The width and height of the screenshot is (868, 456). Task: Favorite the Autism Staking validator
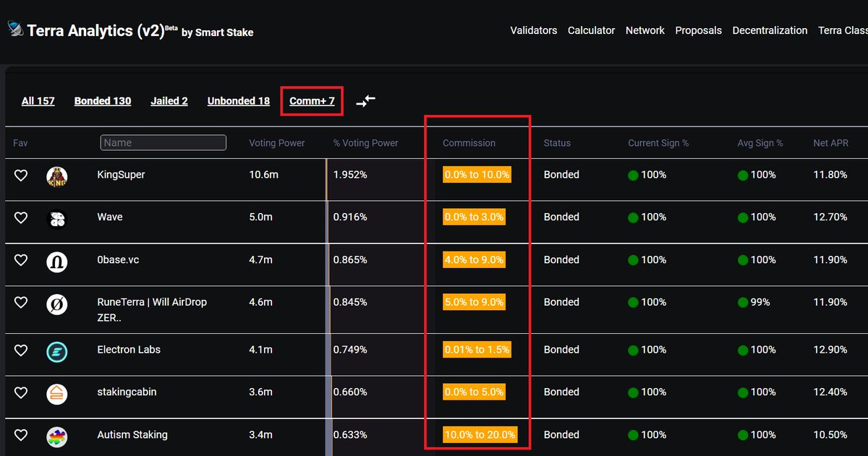[21, 435]
